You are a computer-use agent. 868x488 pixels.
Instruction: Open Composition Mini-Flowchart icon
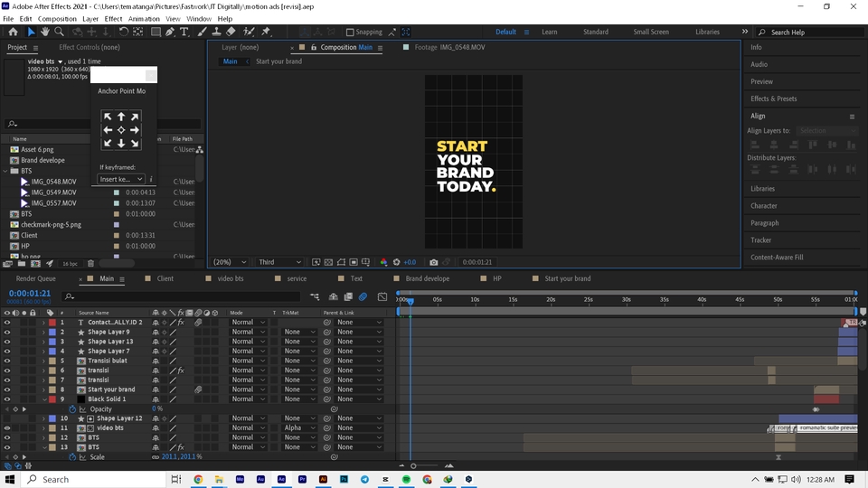click(x=315, y=297)
